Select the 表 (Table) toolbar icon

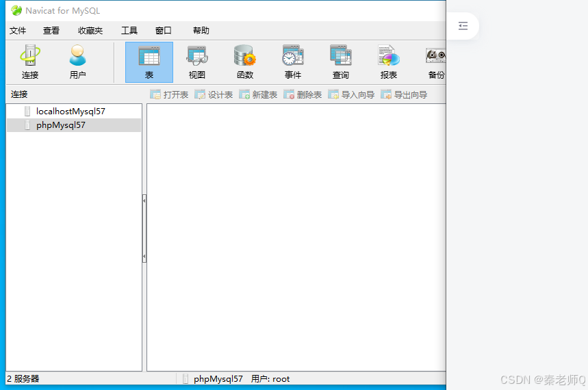(x=149, y=62)
